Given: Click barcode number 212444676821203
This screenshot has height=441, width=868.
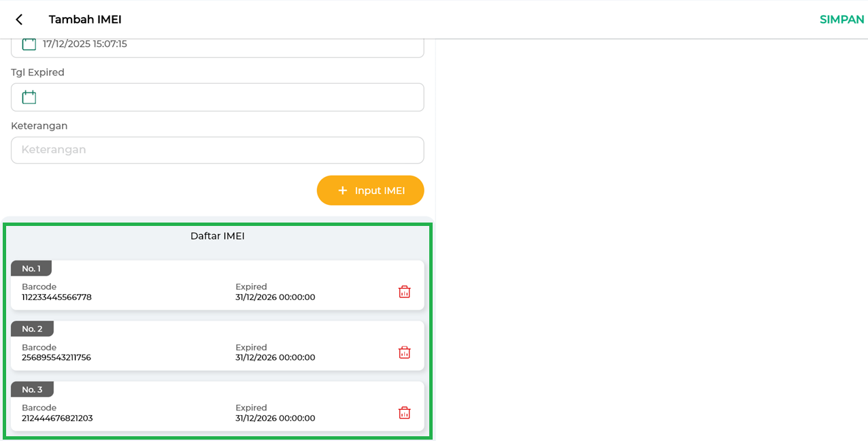Looking at the screenshot, I should (x=57, y=419).
